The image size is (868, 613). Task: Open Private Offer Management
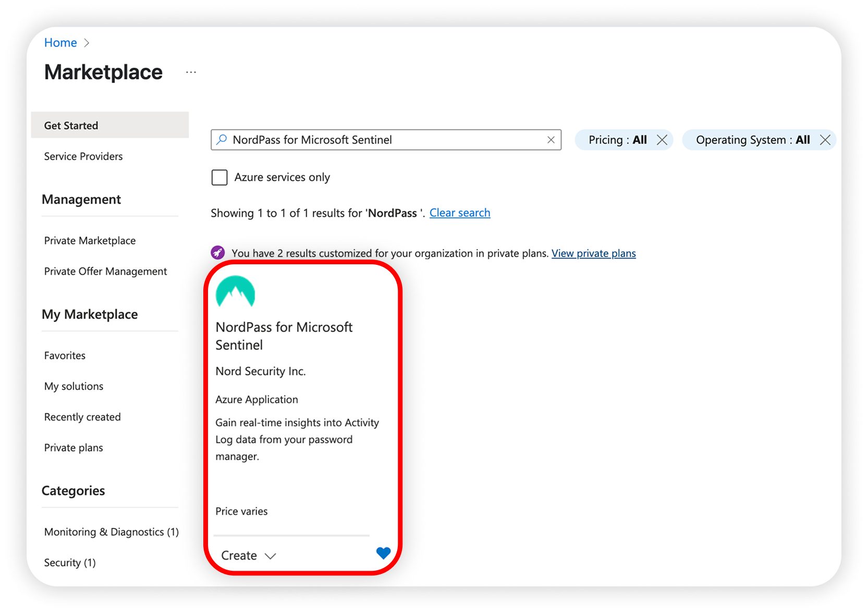[105, 271]
